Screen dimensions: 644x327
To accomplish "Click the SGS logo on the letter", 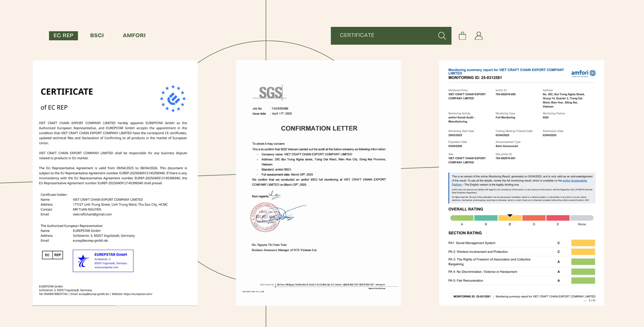I will (x=270, y=93).
